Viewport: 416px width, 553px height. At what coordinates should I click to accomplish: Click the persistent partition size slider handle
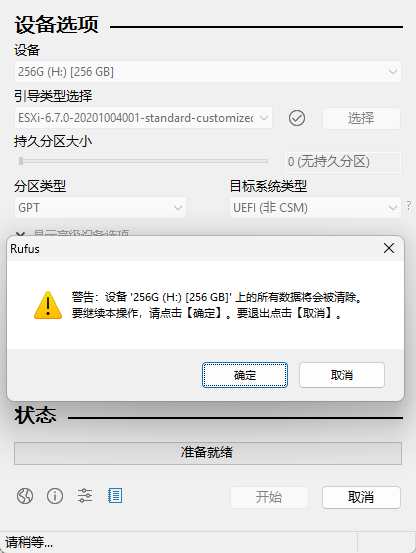(x=21, y=161)
